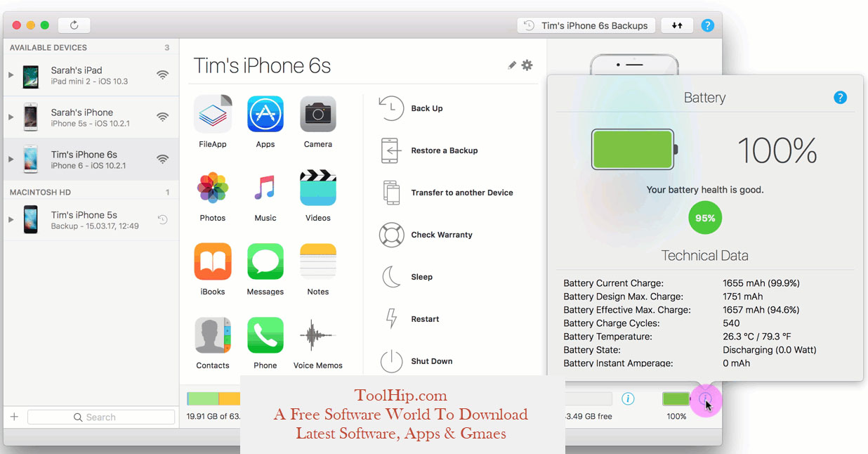Expand Tim's iPhone 5s backup entry

[x=11, y=219]
